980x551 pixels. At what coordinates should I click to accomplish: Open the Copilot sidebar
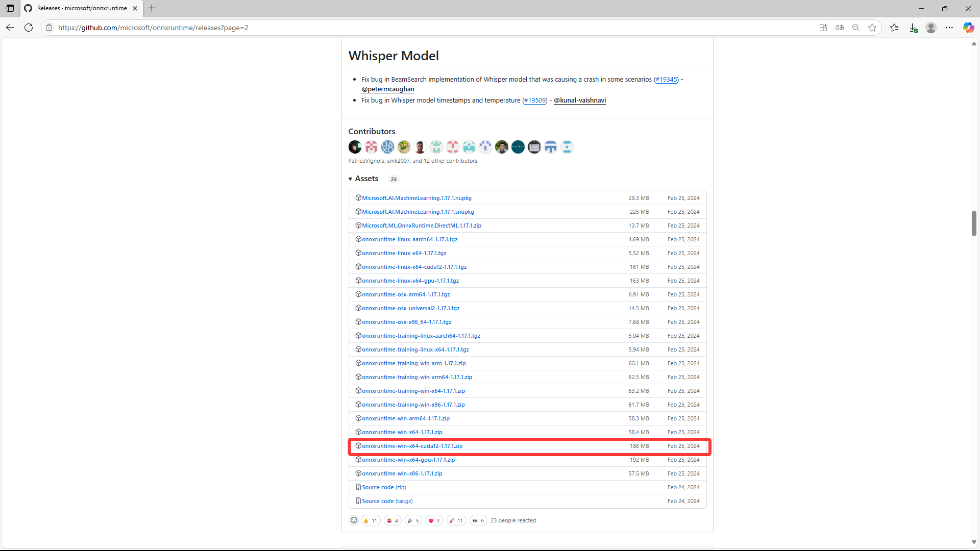[x=968, y=28]
